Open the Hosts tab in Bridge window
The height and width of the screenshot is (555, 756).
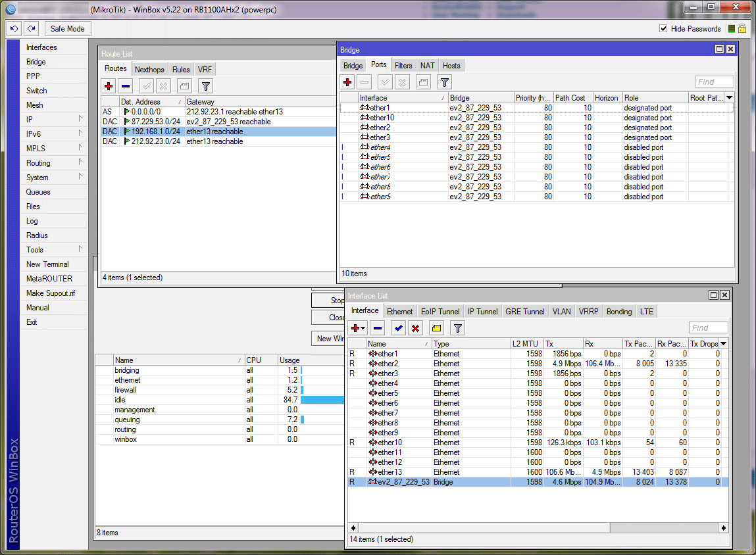(x=451, y=66)
